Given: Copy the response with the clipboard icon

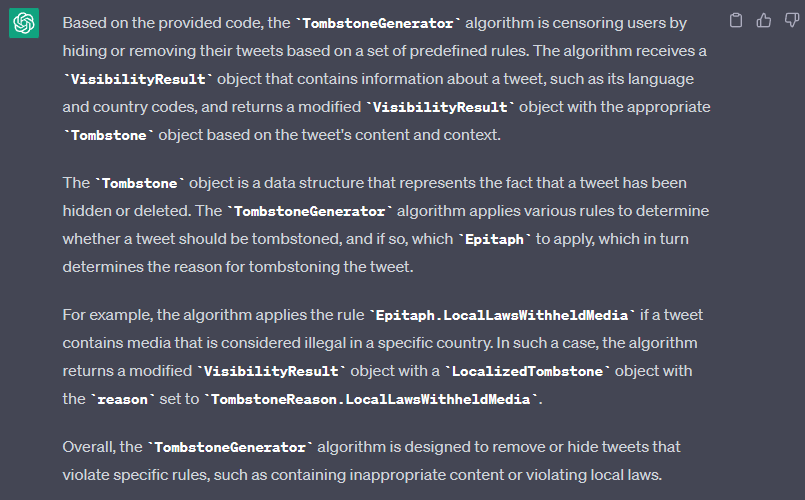Looking at the screenshot, I should tap(736, 20).
